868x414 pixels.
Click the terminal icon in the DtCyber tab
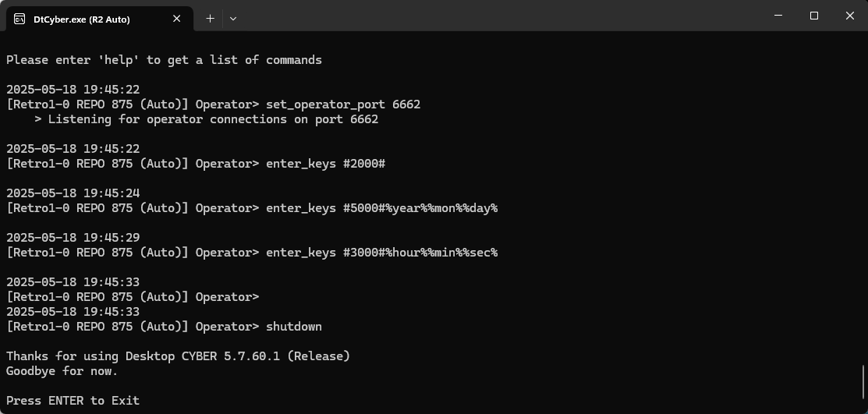tap(19, 19)
